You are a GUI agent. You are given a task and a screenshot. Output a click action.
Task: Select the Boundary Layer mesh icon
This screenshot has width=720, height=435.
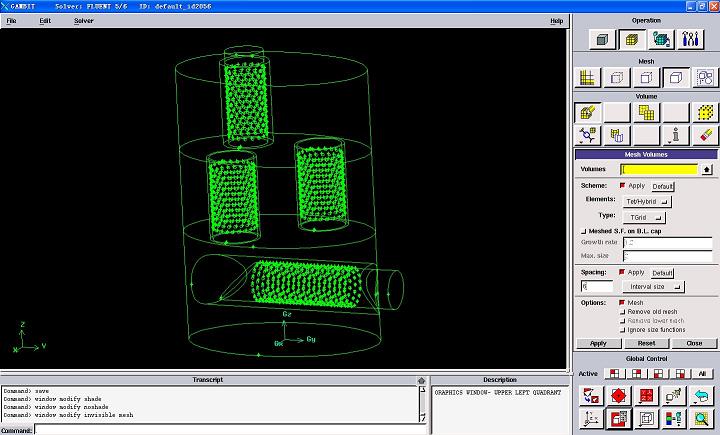pyautogui.click(x=588, y=78)
